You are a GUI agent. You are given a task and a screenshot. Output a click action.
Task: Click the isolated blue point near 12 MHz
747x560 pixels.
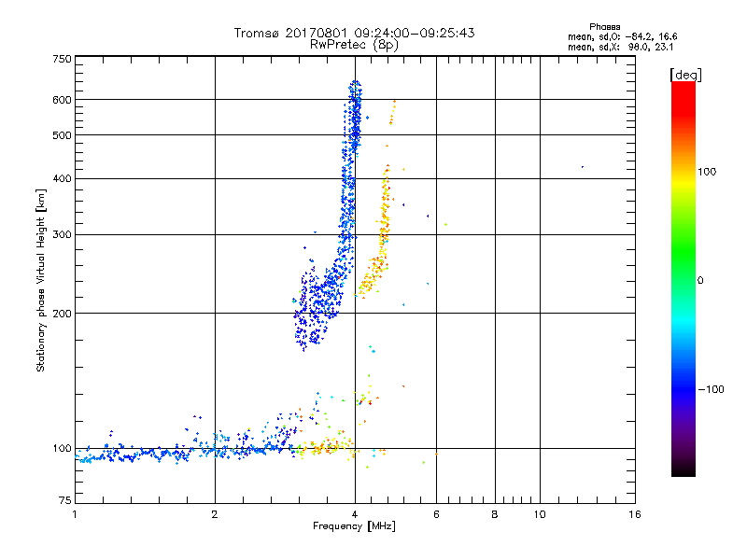pos(582,167)
